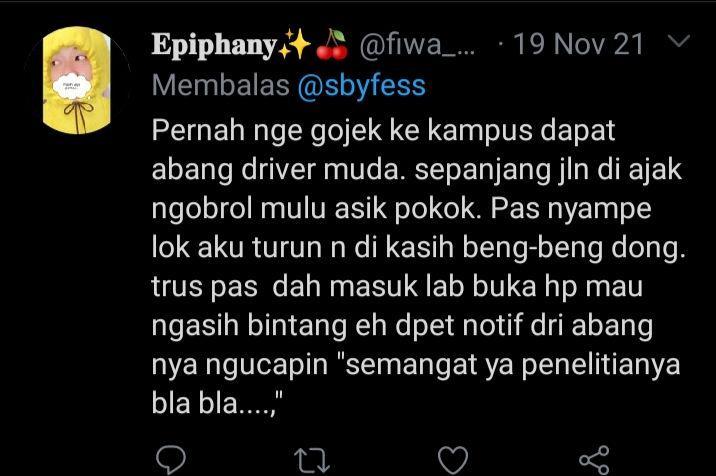The image size is (716, 476).
Task: Click the quoted 'semangat ya penelitianya' text
Action: (x=512, y=365)
